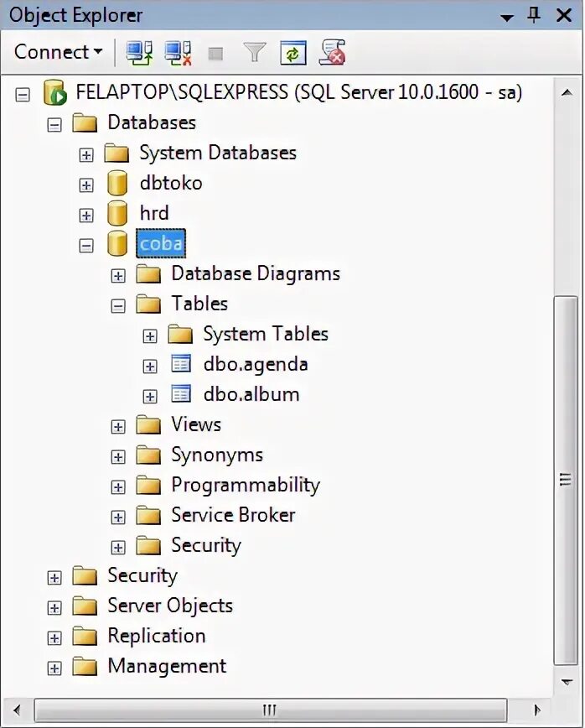Click the vertical scrollbar up arrow
Viewport: 585px width, 728px height.
pyautogui.click(x=566, y=93)
